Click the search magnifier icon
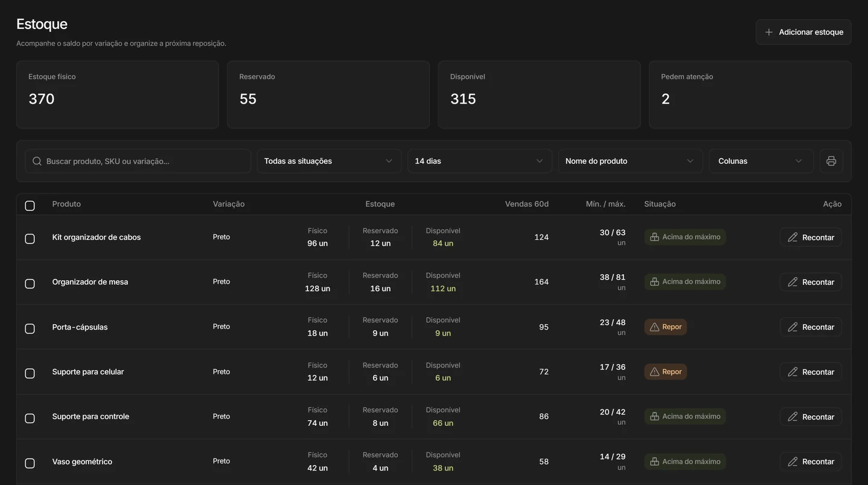 click(37, 161)
